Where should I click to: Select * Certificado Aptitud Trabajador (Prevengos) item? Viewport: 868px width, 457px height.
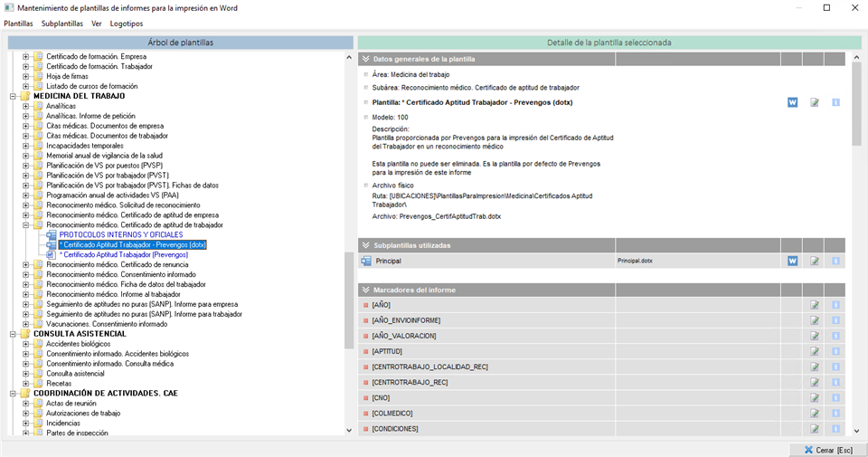point(124,255)
